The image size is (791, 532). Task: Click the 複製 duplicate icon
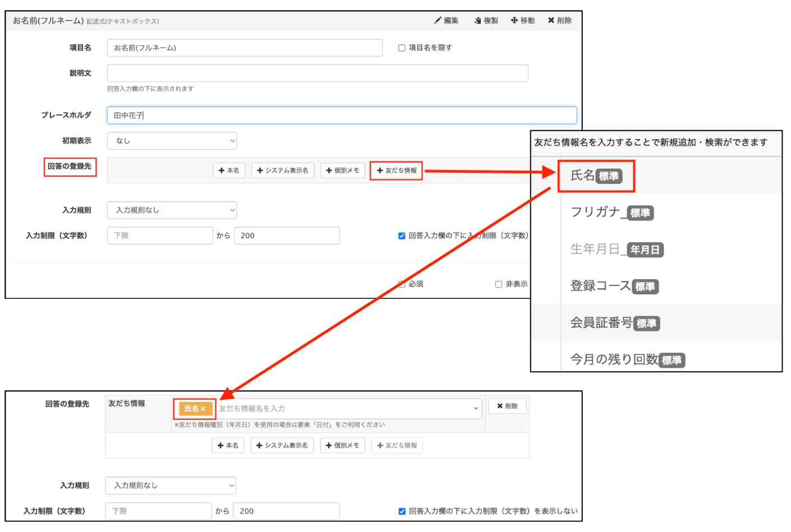(478, 21)
